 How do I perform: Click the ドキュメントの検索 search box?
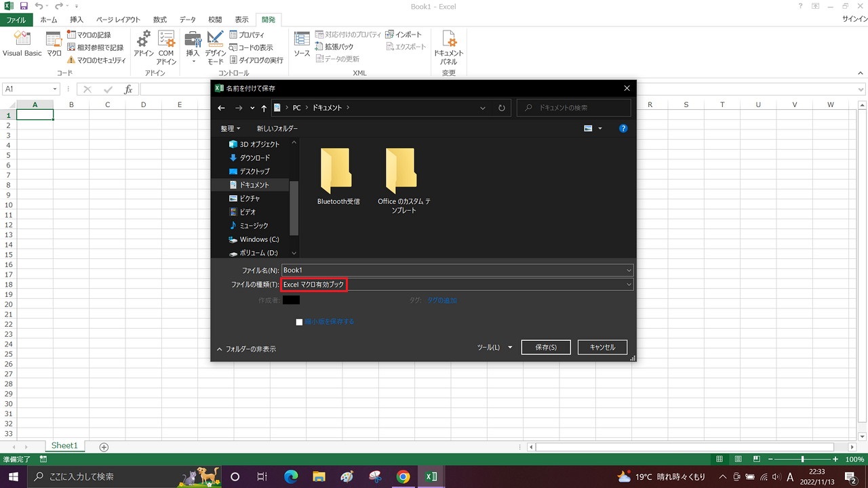(574, 108)
